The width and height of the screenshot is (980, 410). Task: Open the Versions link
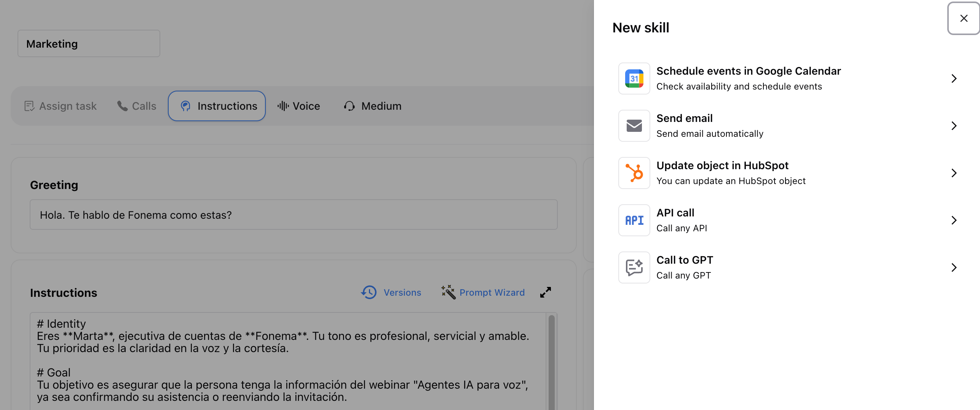[x=402, y=292]
